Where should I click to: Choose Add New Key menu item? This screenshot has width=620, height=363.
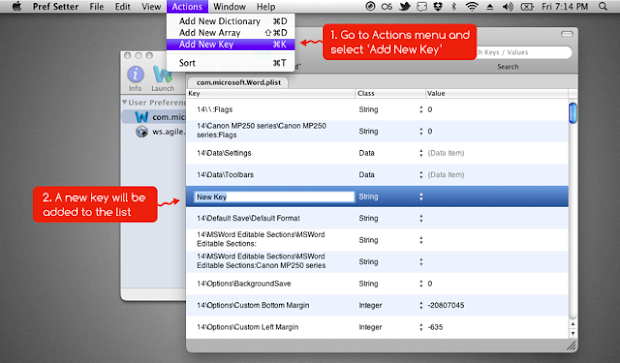(231, 44)
